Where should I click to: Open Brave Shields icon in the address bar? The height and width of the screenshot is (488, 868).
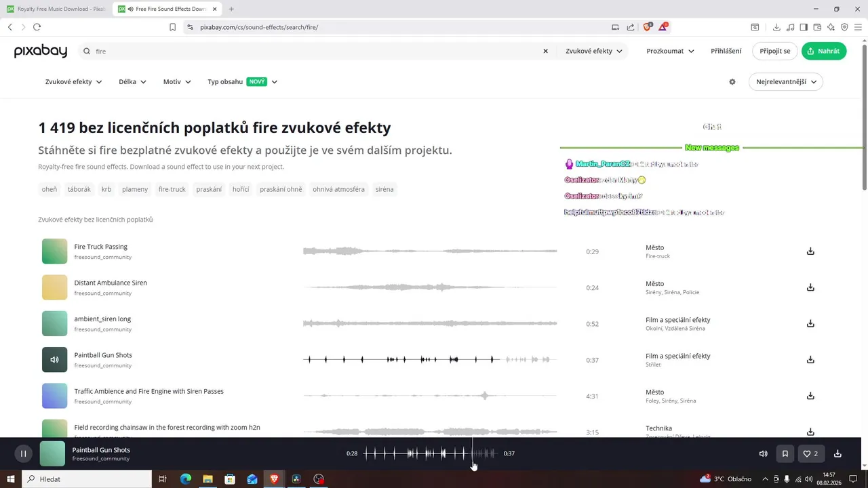(647, 27)
